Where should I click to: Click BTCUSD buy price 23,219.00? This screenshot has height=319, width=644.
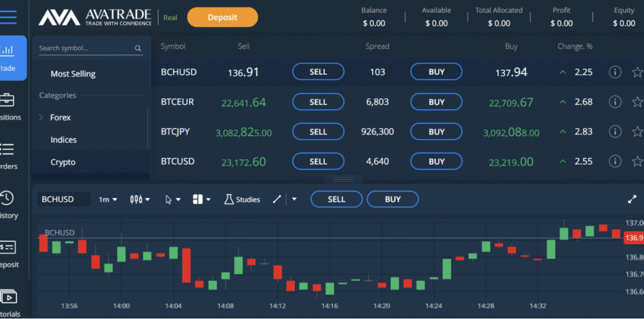[x=511, y=162]
